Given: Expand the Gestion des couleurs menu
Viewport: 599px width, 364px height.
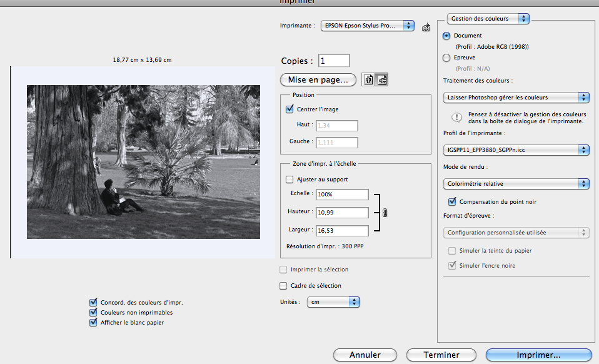Looking at the screenshot, I should [488, 19].
